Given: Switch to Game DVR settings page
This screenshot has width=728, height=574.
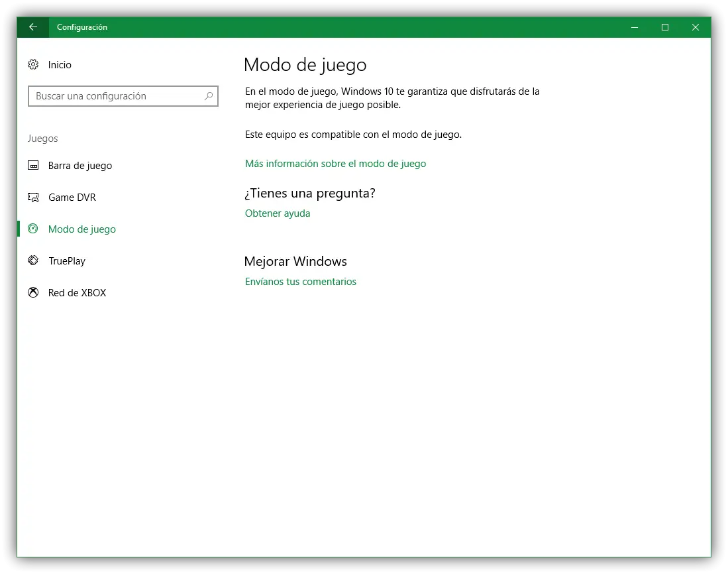Looking at the screenshot, I should 72,197.
